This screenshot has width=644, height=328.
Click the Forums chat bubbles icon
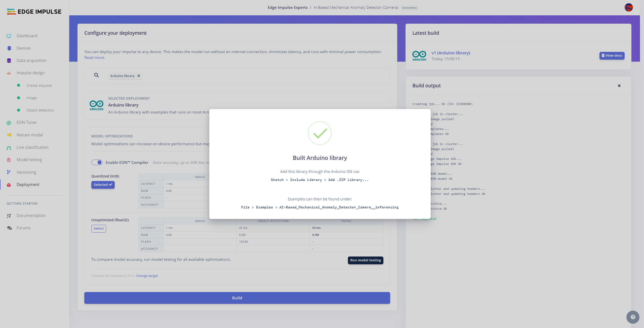pyautogui.click(x=9, y=228)
